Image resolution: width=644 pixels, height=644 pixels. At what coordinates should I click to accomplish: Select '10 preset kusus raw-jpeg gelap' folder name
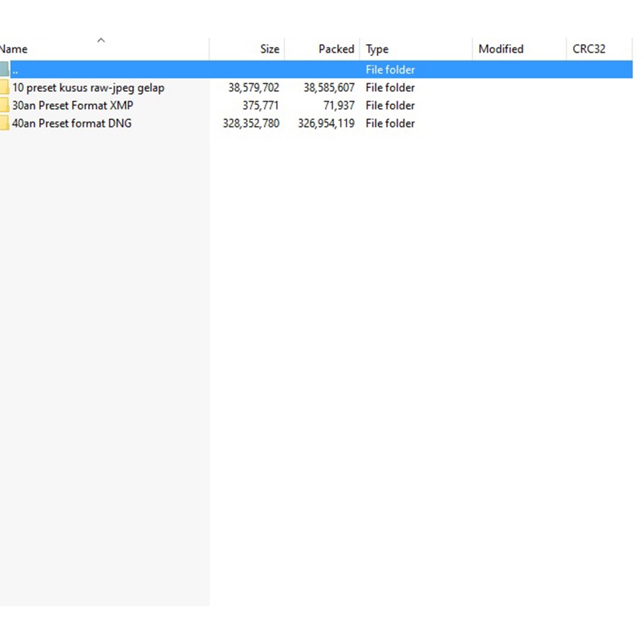click(88, 88)
